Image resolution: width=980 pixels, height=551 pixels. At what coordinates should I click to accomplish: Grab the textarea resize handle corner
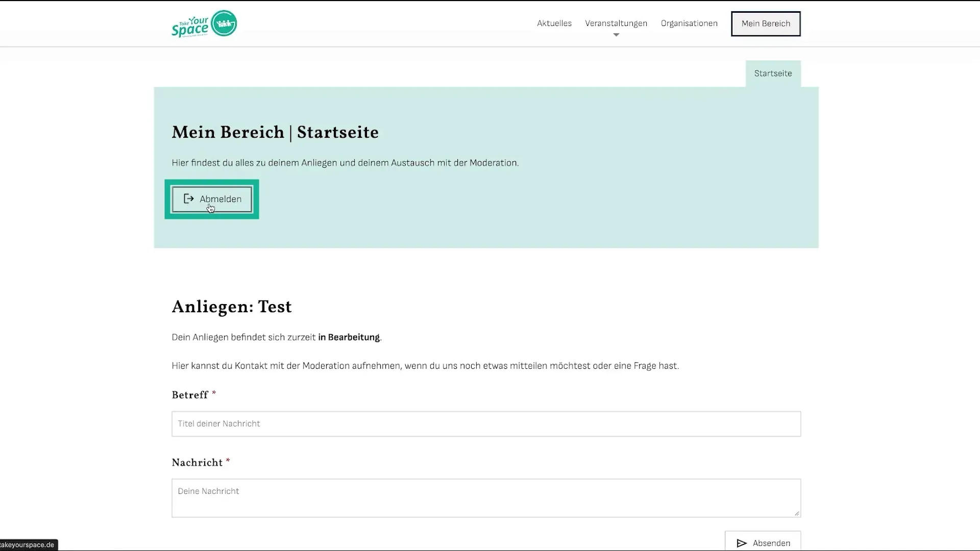pyautogui.click(x=797, y=513)
